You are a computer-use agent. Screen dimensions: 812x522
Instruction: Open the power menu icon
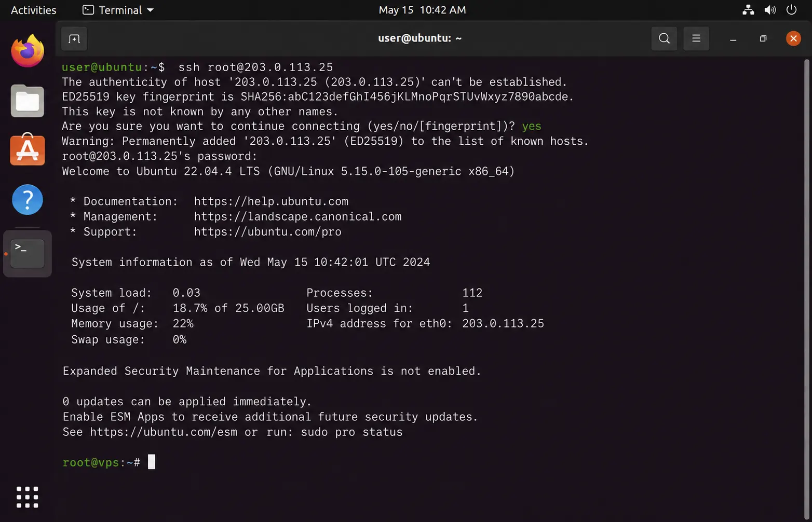[791, 10]
